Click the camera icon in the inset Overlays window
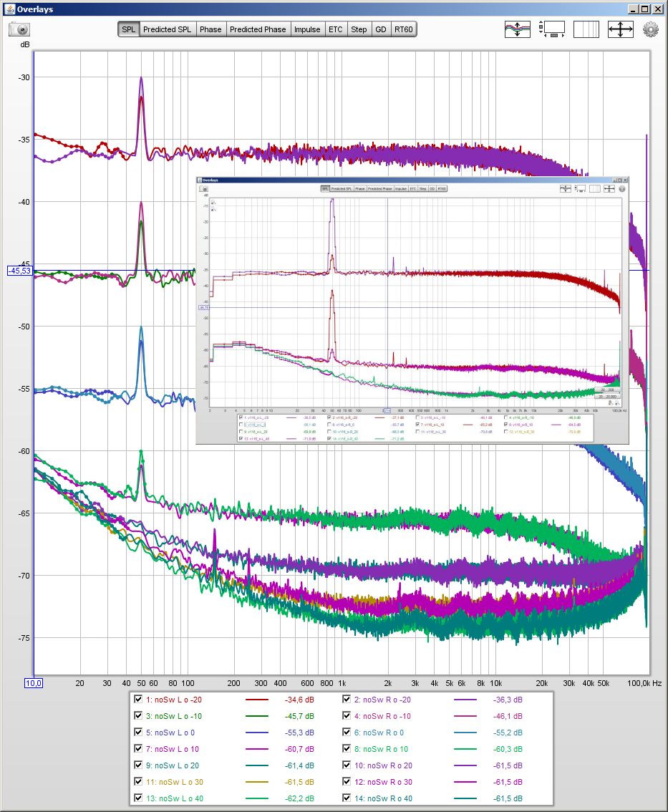Screen dimensions: 668x812 pyautogui.click(x=204, y=189)
